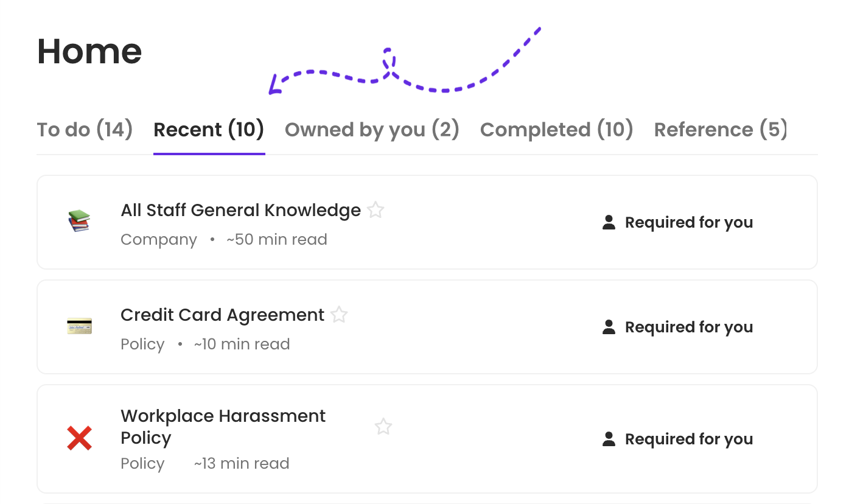View the Reference (5) tab

721,130
